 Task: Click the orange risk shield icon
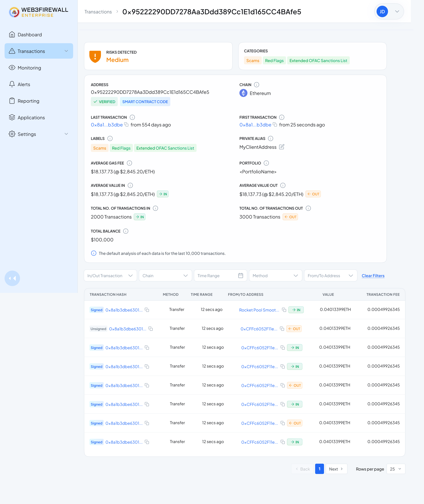pyautogui.click(x=95, y=56)
